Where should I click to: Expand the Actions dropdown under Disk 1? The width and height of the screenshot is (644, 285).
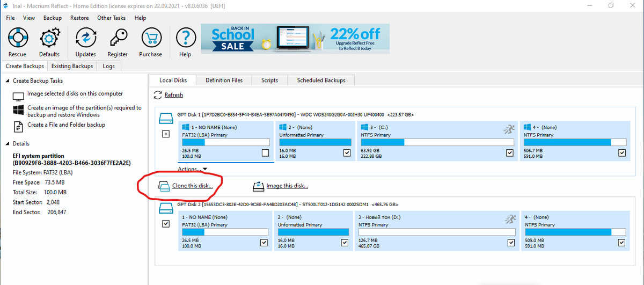point(193,169)
